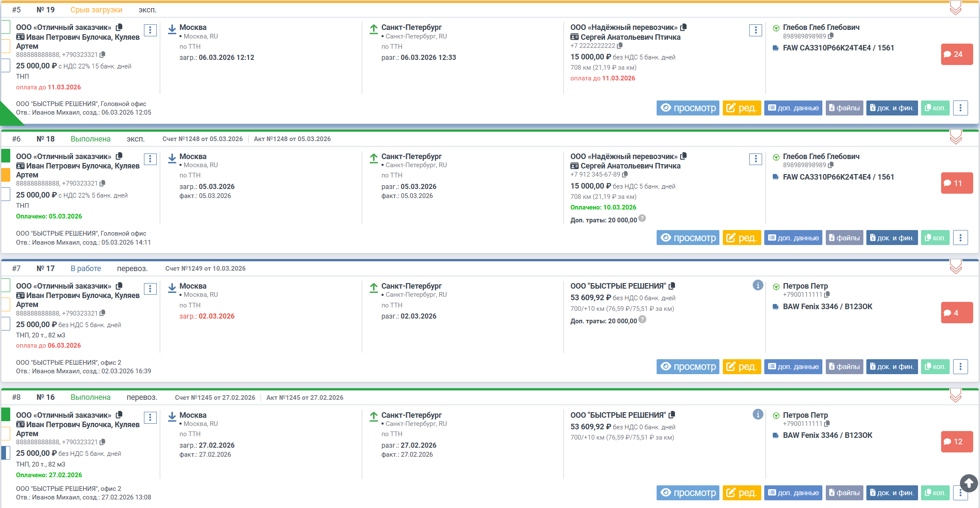The height and width of the screenshot is (508, 980).
Task: Expand order № 18 with the red chevron
Action: pos(956,137)
